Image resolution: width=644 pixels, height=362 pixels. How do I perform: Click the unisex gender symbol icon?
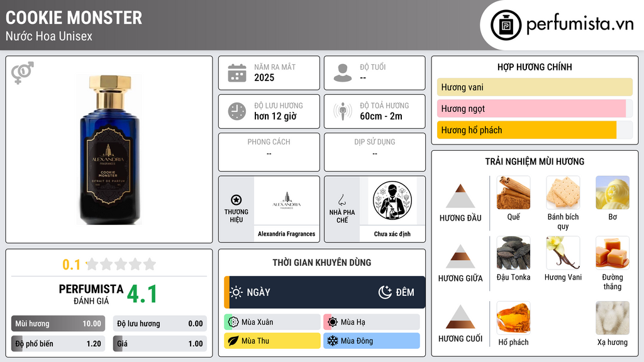22,73
